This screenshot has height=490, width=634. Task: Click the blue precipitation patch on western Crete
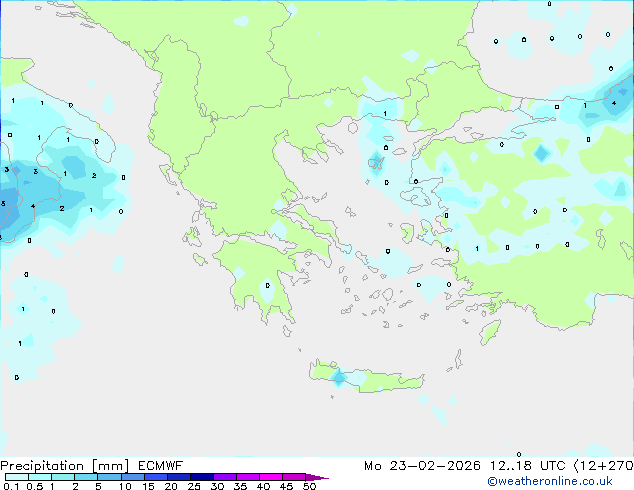tap(338, 378)
